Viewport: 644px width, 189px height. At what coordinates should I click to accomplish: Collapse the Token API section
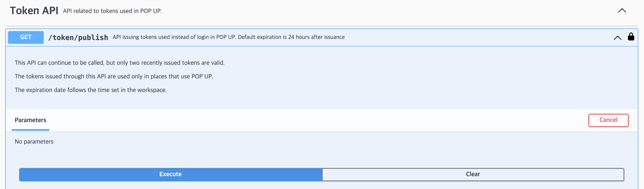(622, 11)
